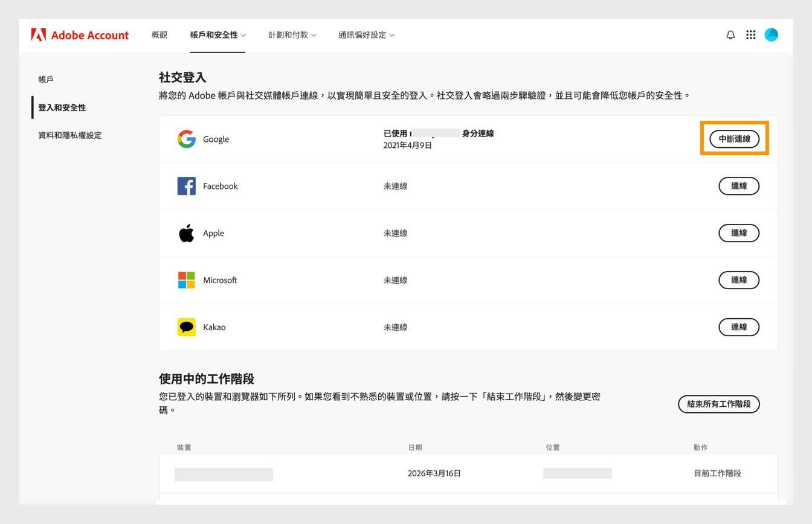Connect Facebook using its 連線 button

click(738, 186)
